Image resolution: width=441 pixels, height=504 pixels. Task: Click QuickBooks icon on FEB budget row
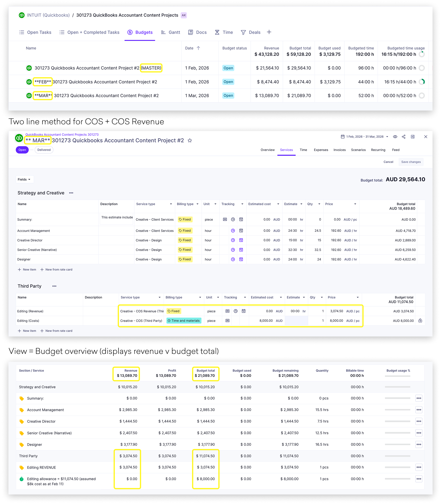click(29, 82)
